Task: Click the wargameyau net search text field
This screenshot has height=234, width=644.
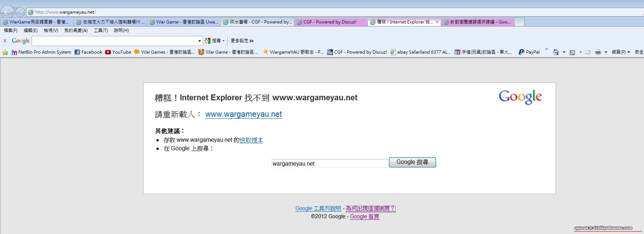Action: (330, 163)
